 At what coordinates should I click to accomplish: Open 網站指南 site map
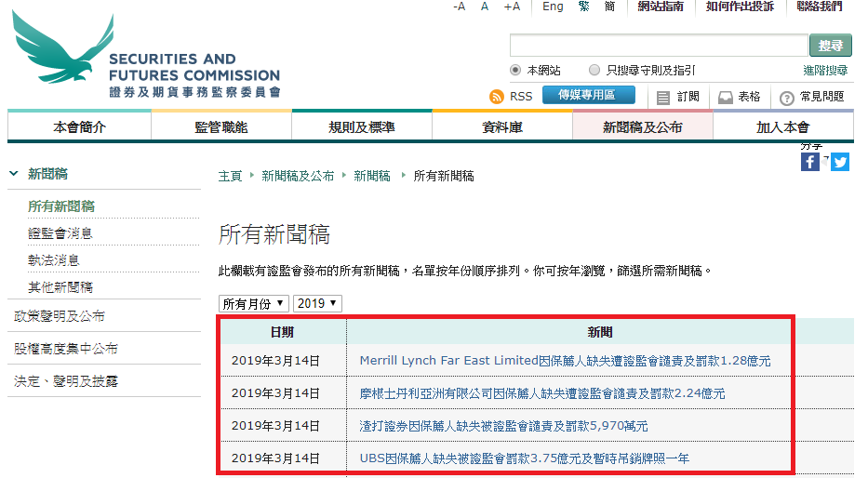pyautogui.click(x=661, y=7)
